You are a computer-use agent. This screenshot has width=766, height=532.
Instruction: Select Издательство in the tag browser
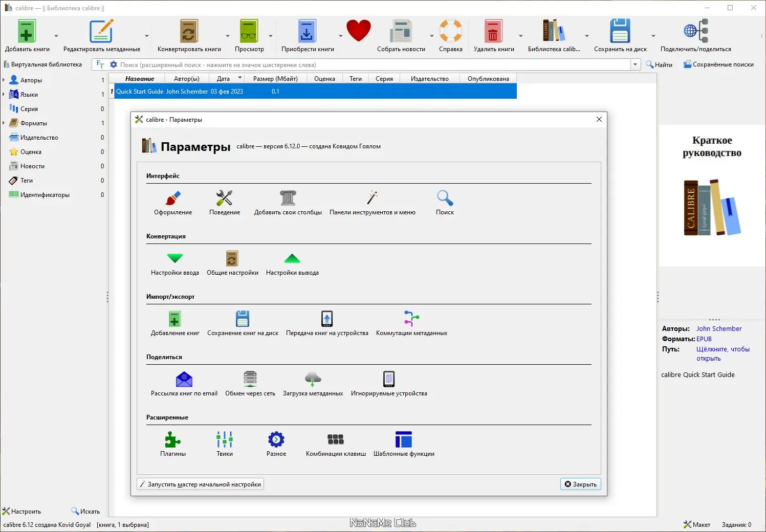tap(39, 138)
